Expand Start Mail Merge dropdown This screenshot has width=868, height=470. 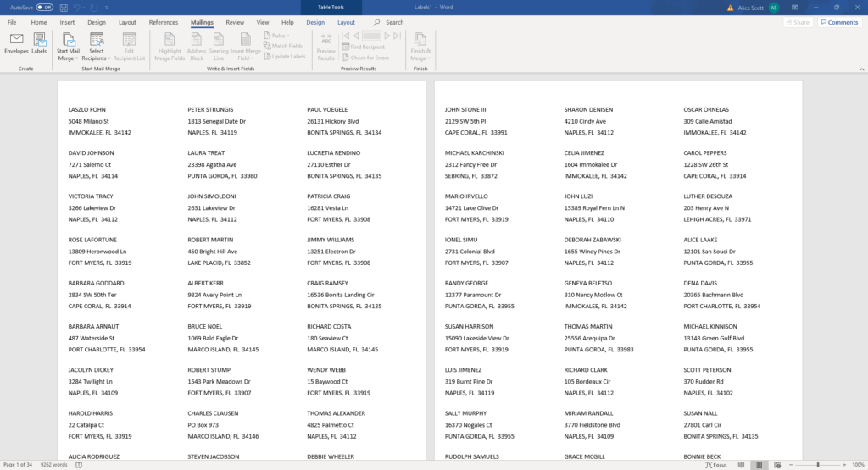tap(67, 55)
